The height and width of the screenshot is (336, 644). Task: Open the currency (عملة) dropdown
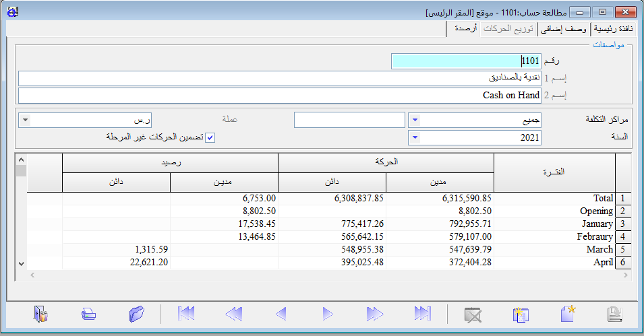click(x=26, y=120)
